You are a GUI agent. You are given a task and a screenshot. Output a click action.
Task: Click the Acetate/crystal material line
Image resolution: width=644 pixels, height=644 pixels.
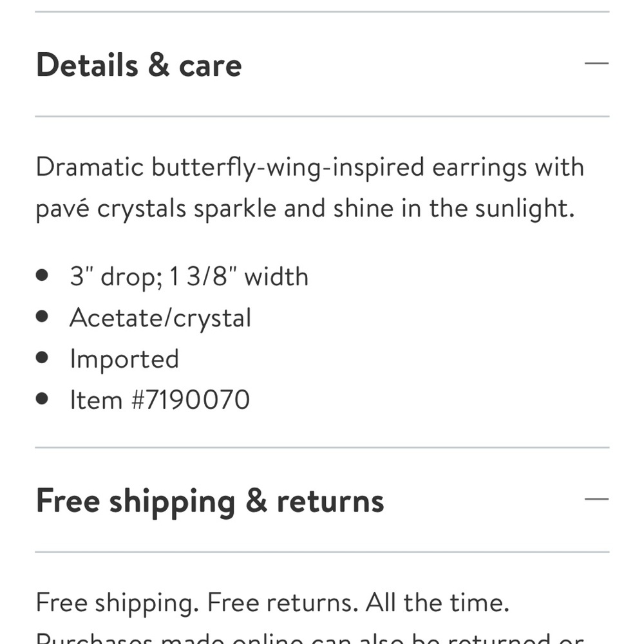point(160,318)
